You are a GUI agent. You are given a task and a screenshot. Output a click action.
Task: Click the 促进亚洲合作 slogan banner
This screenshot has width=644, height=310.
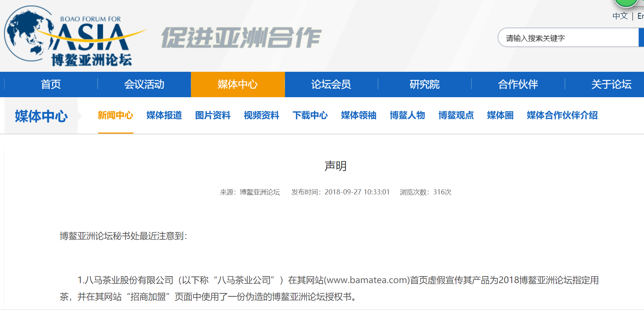[x=241, y=38]
